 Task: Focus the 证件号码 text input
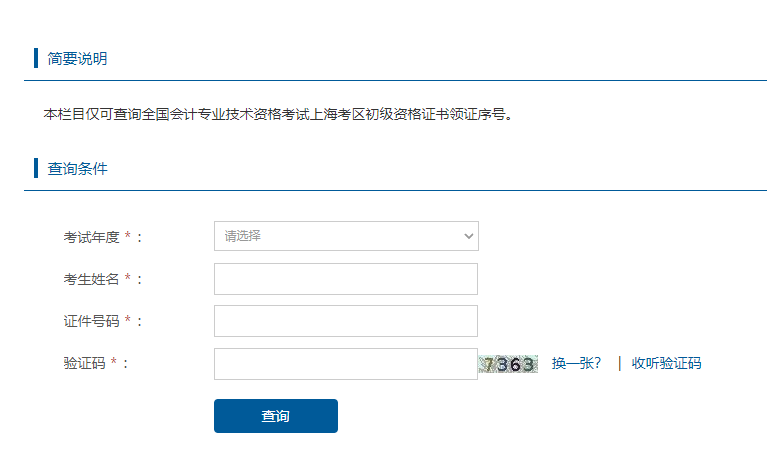(x=346, y=321)
